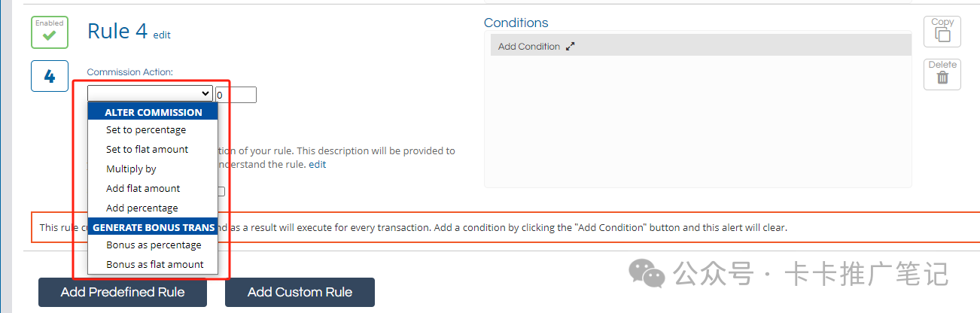This screenshot has height=313, width=980.
Task: Select "Bonus as flat amount" option
Action: (154, 265)
